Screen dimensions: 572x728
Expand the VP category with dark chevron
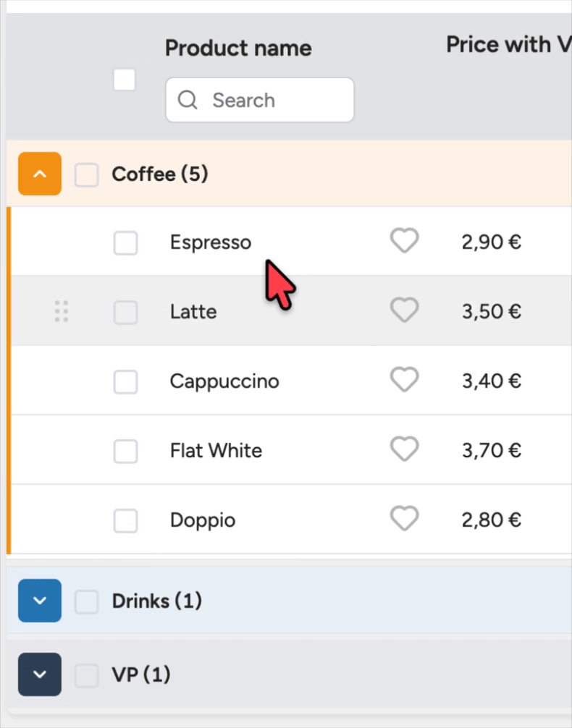click(40, 674)
